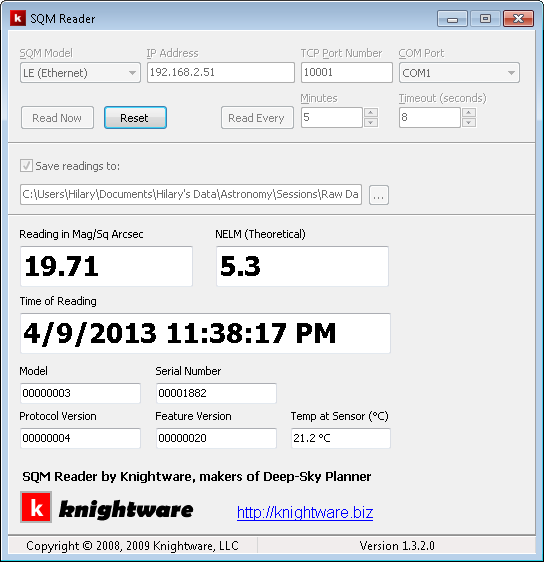This screenshot has width=544, height=562.
Task: Click the Protocol Version field 00000004
Action: (x=80, y=438)
